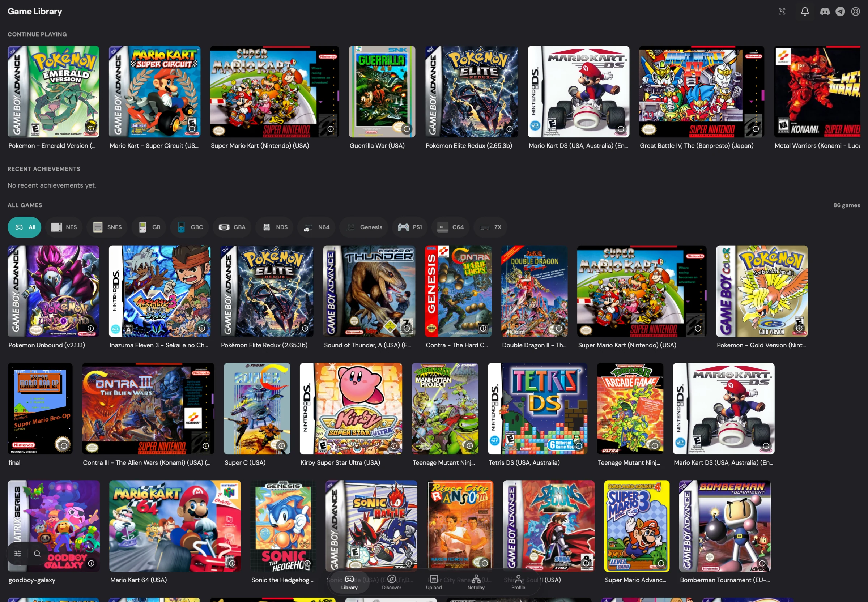Show info for Guerrilla War cover
This screenshot has width=868, height=602.
407,129
